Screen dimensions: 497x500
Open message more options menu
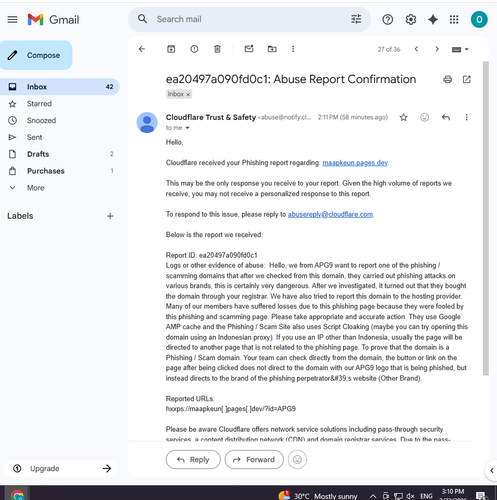[466, 117]
